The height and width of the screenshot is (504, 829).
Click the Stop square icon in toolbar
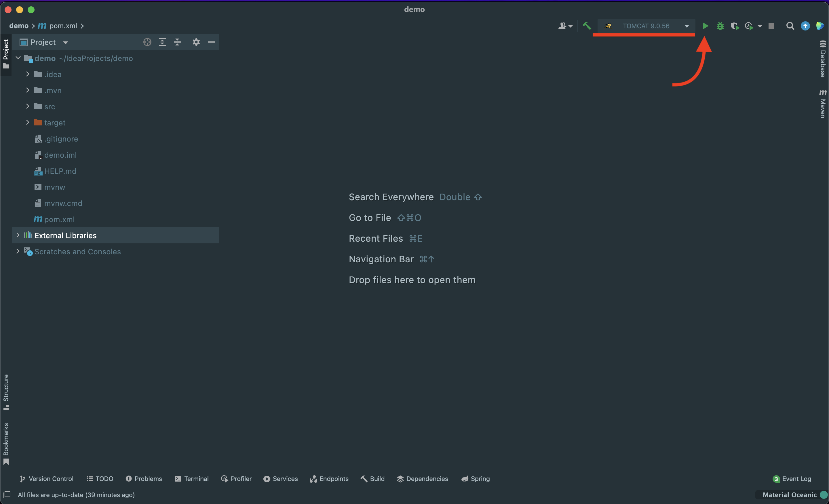pyautogui.click(x=771, y=26)
